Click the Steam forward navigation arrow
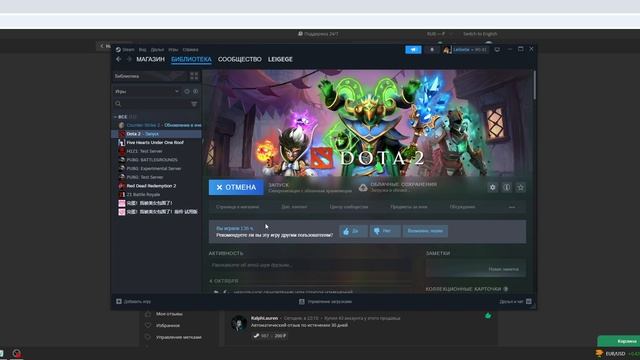The height and width of the screenshot is (360, 640). point(129,59)
